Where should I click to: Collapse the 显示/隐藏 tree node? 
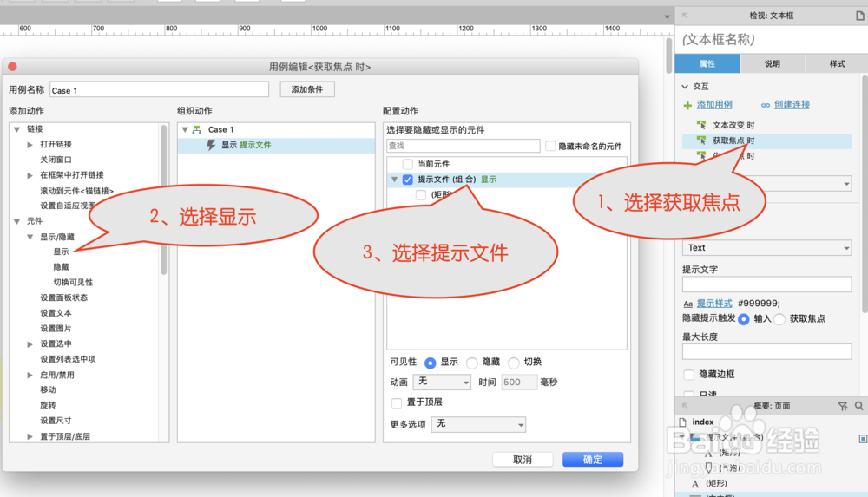[x=30, y=237]
